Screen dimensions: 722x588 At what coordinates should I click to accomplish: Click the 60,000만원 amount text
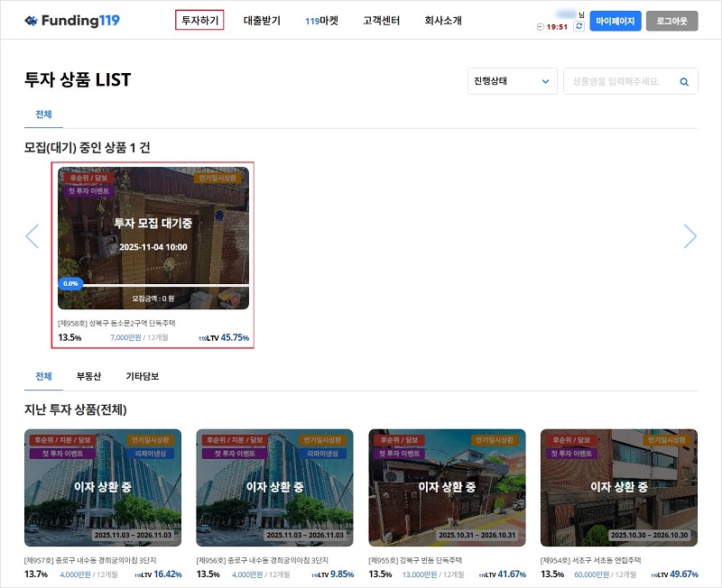[x=592, y=574]
